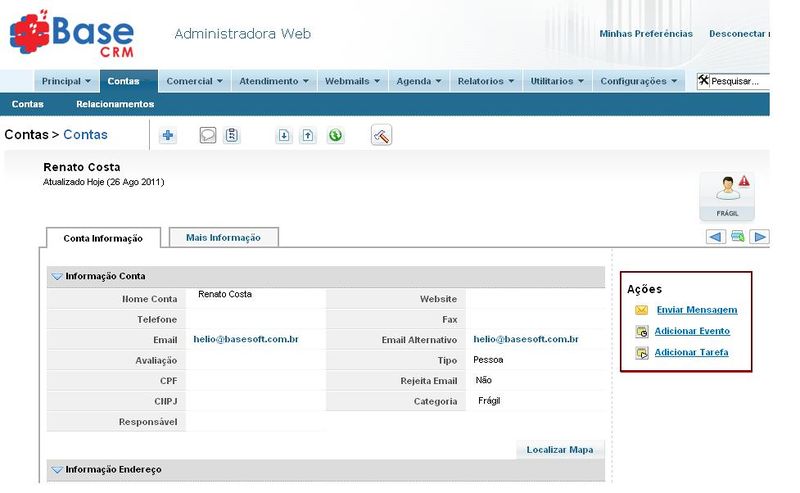Go to next record with right arrow
Image resolution: width=800 pixels, height=493 pixels.
[x=759, y=237]
